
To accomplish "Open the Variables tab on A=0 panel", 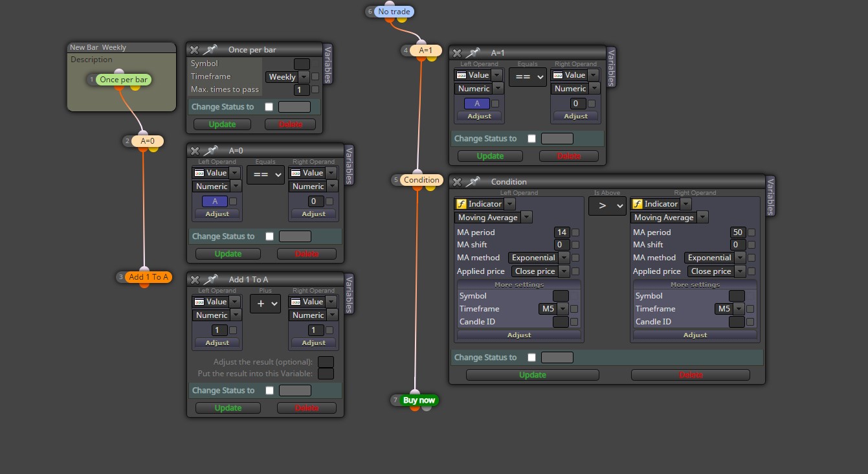I will pos(349,166).
